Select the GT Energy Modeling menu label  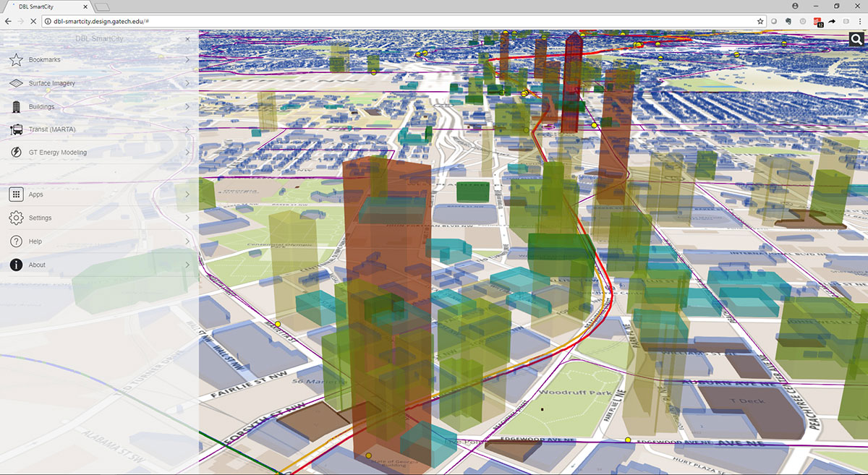58,153
